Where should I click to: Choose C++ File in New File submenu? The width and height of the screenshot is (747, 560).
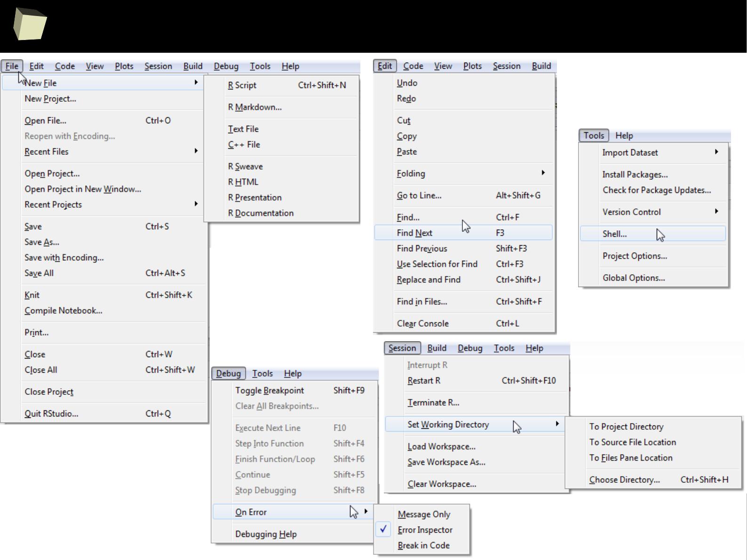tap(244, 144)
